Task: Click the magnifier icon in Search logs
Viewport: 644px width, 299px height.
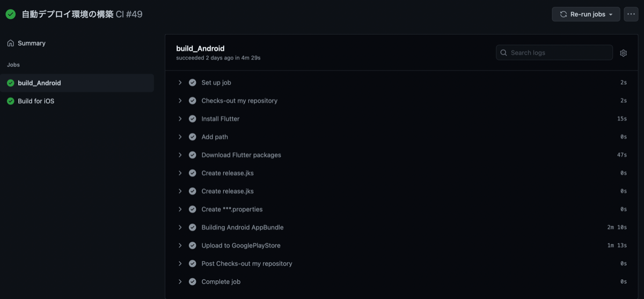Action: (x=503, y=53)
